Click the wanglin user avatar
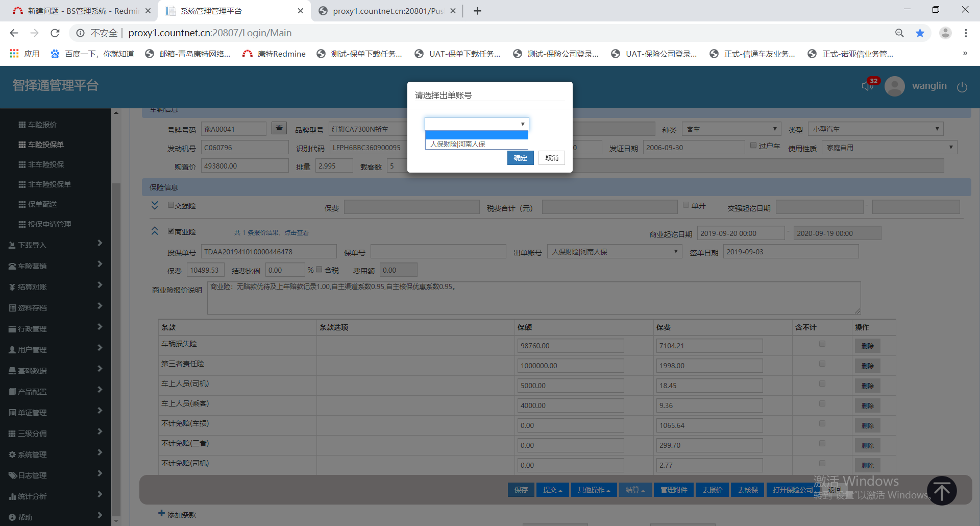 [894, 86]
